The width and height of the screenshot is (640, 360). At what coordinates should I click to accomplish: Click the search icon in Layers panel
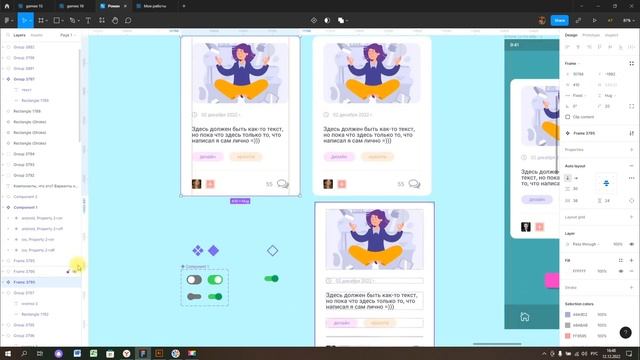point(8,35)
